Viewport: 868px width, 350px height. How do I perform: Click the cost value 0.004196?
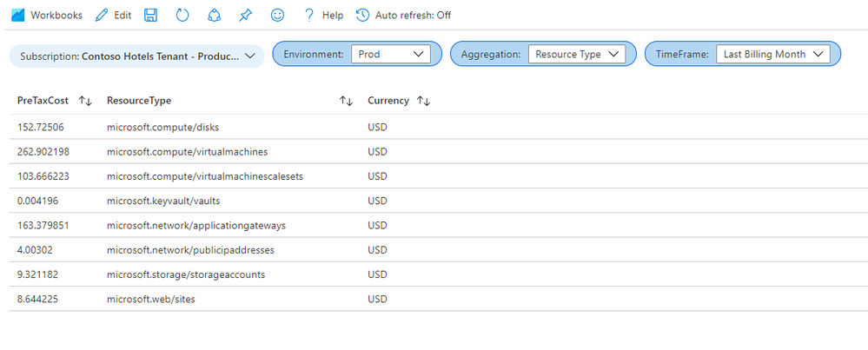point(37,201)
